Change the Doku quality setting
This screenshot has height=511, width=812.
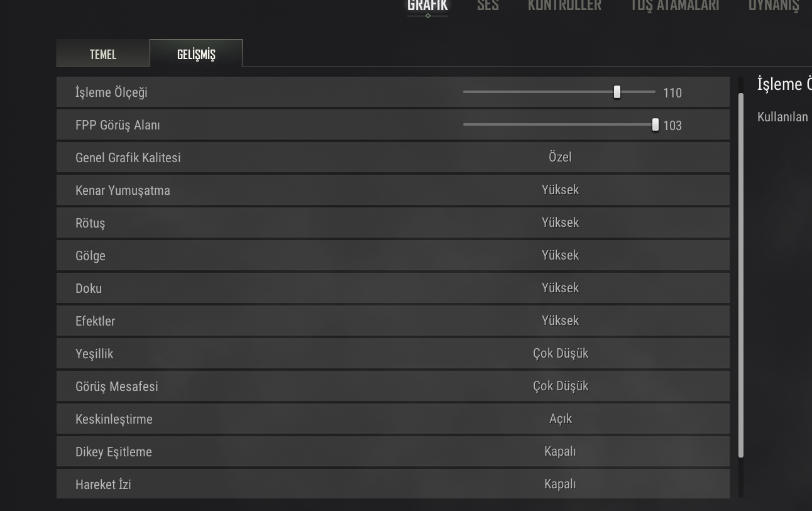(560, 288)
